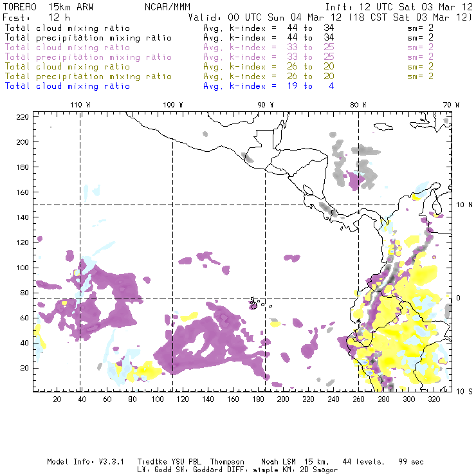
Task: Click the olive "Total precipitation mixing ratio" legend line
Action: [x=88, y=76]
